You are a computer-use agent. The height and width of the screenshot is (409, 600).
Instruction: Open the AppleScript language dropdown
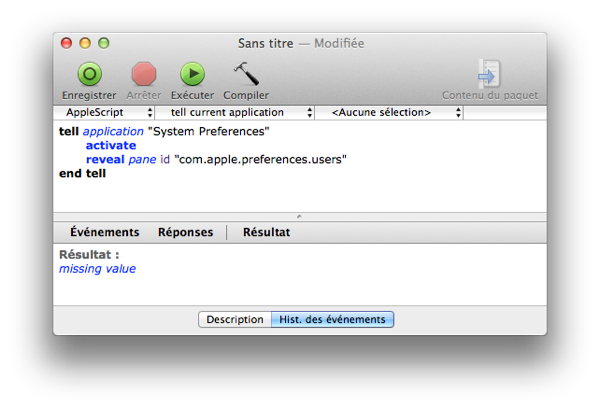point(105,113)
